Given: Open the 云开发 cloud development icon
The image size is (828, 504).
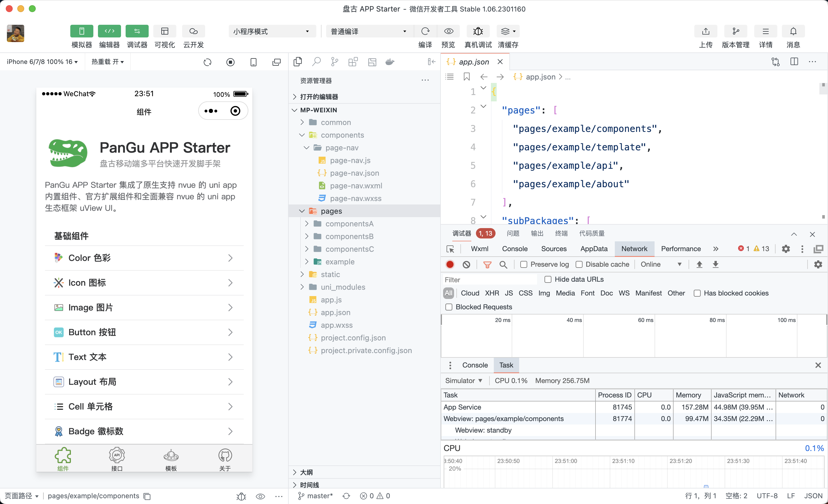Looking at the screenshot, I should (193, 31).
